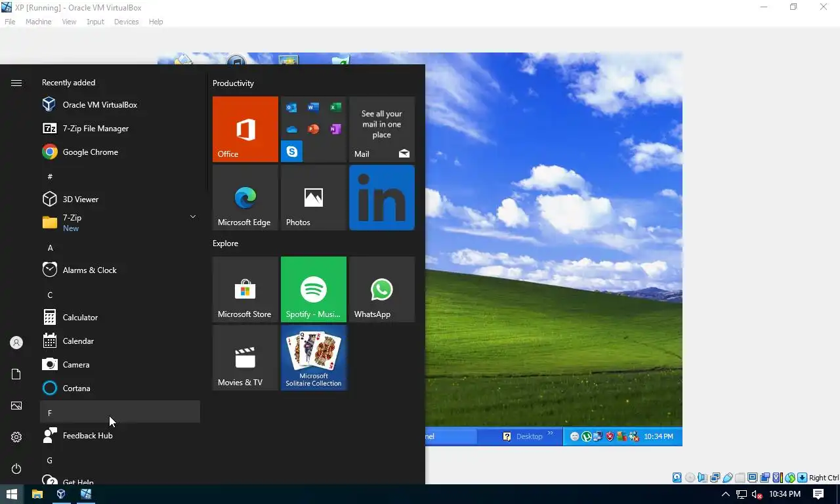
Task: Click the letter C section header
Action: click(120, 295)
